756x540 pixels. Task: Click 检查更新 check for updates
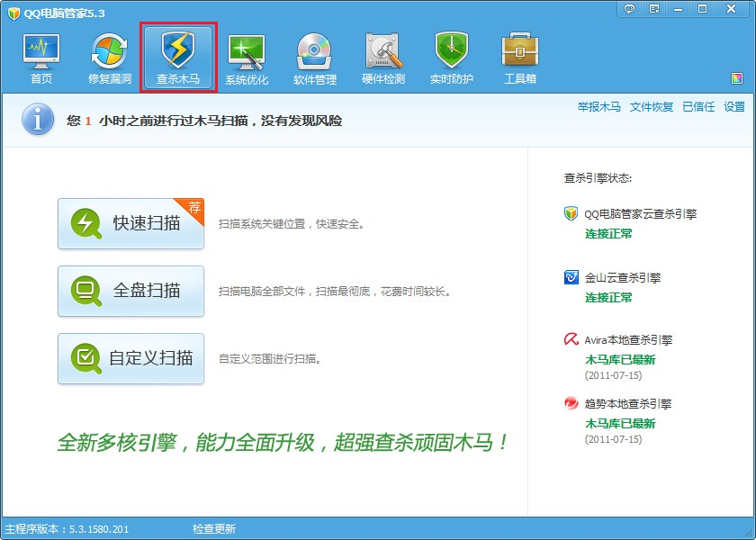pos(214,529)
